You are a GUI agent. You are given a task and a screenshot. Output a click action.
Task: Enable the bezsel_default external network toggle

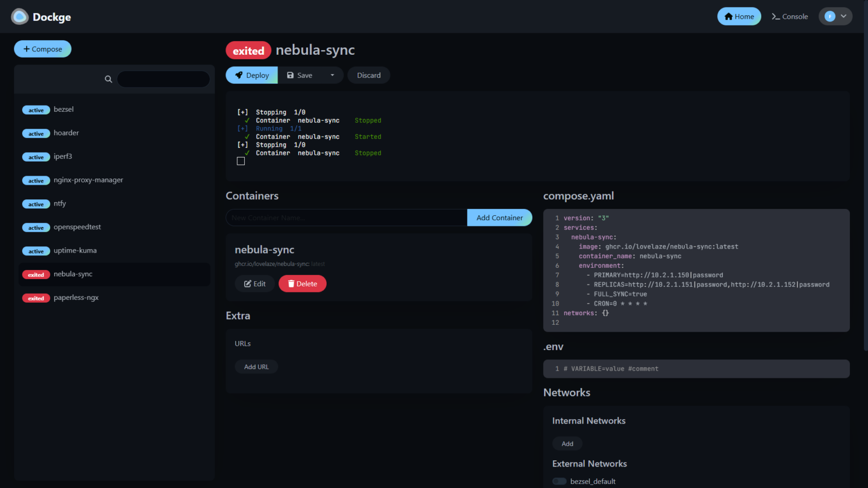click(559, 481)
